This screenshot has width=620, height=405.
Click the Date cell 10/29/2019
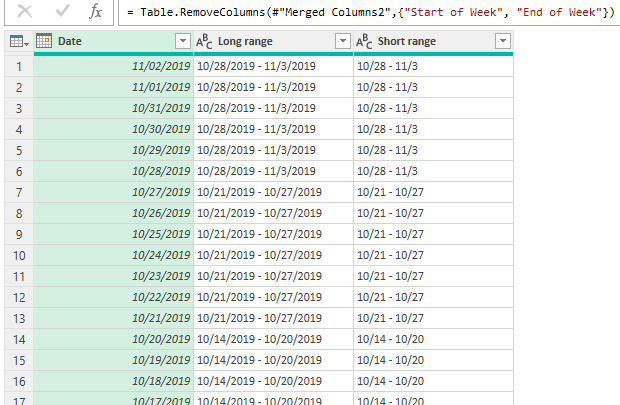pos(113,150)
